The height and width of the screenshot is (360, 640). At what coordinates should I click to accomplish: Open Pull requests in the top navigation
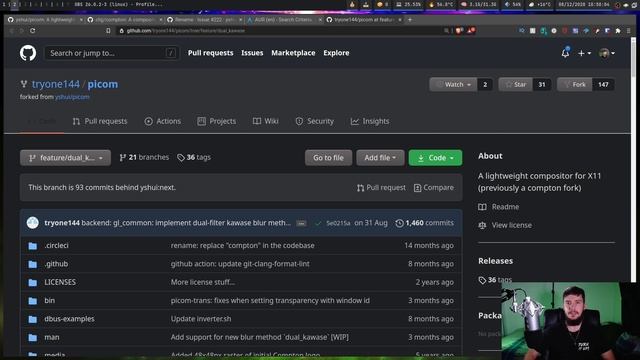point(211,53)
